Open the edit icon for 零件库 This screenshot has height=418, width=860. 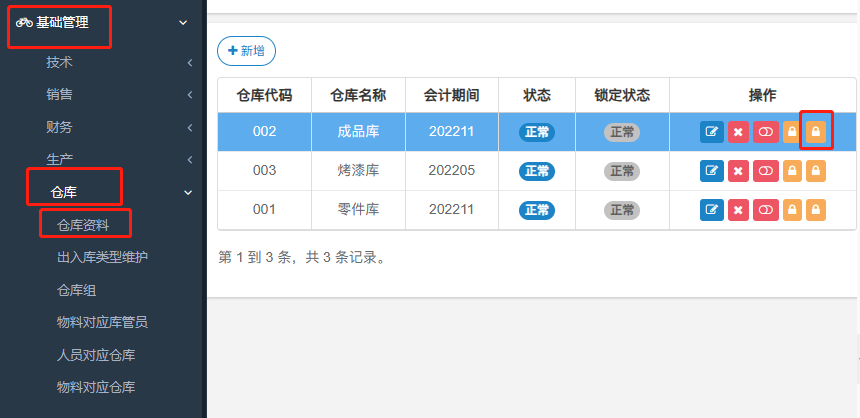tap(712, 209)
